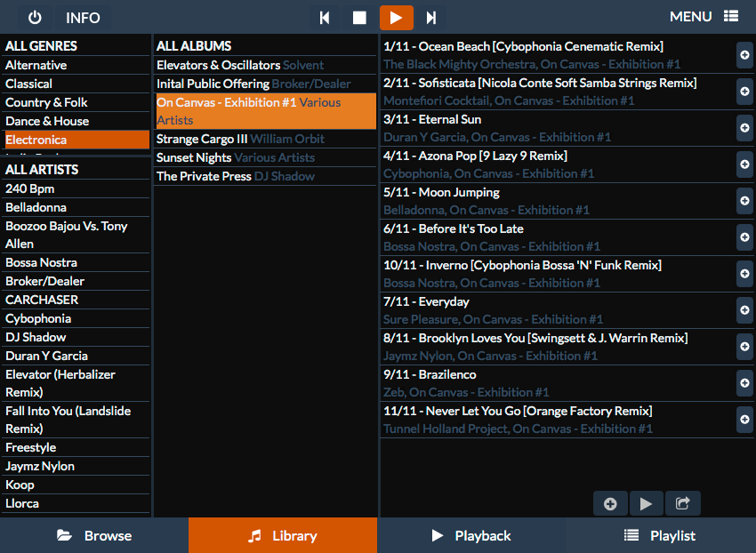
Task: Add Everyday track to playlist
Action: [x=745, y=310]
